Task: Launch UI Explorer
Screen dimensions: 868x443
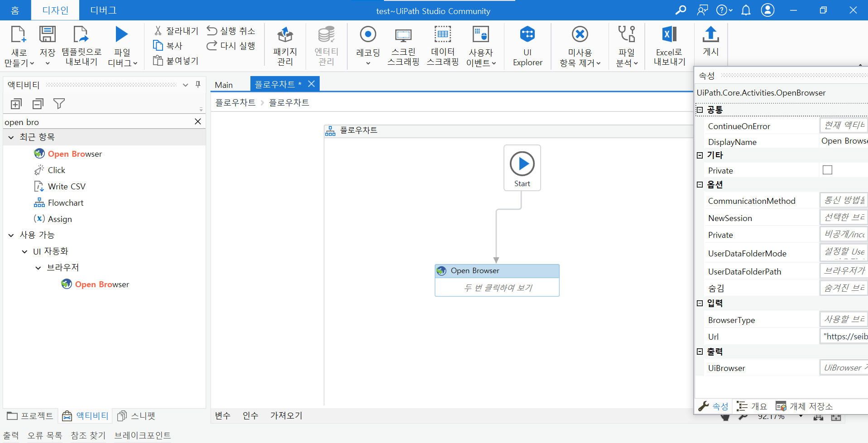Action: (528, 46)
